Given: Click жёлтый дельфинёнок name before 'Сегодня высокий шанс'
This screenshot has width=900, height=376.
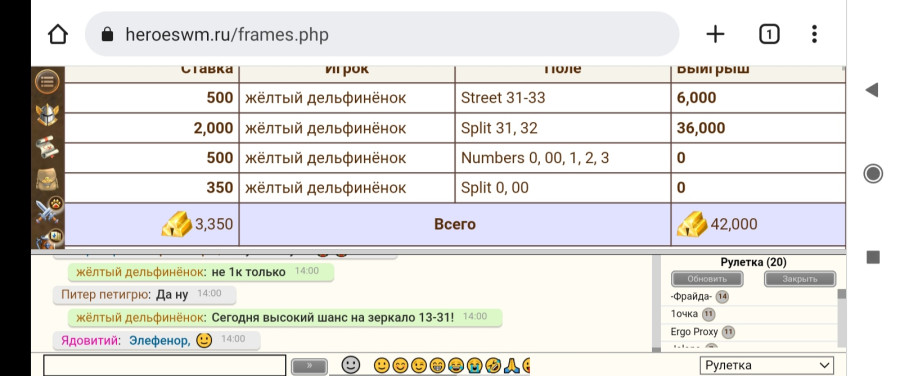Looking at the screenshot, I should point(141,317).
